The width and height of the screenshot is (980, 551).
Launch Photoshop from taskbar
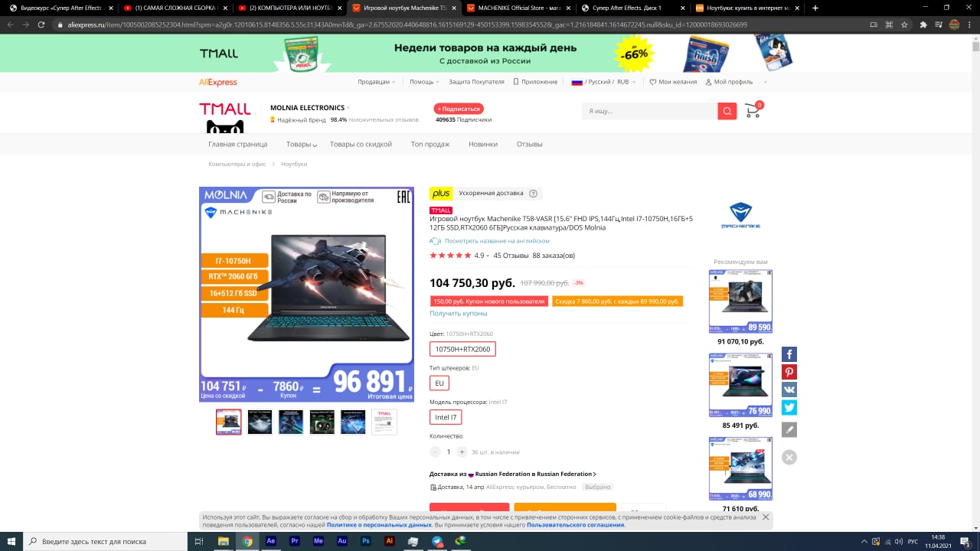[366, 541]
